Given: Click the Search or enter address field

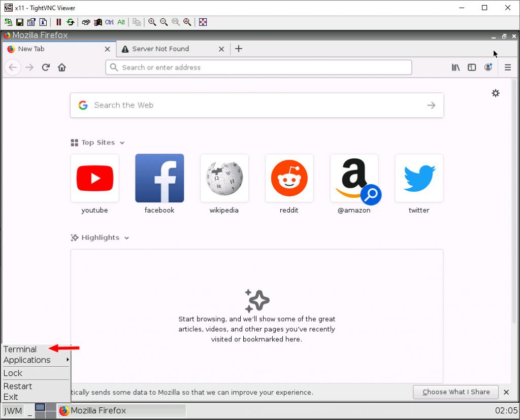Looking at the screenshot, I should coord(258,67).
